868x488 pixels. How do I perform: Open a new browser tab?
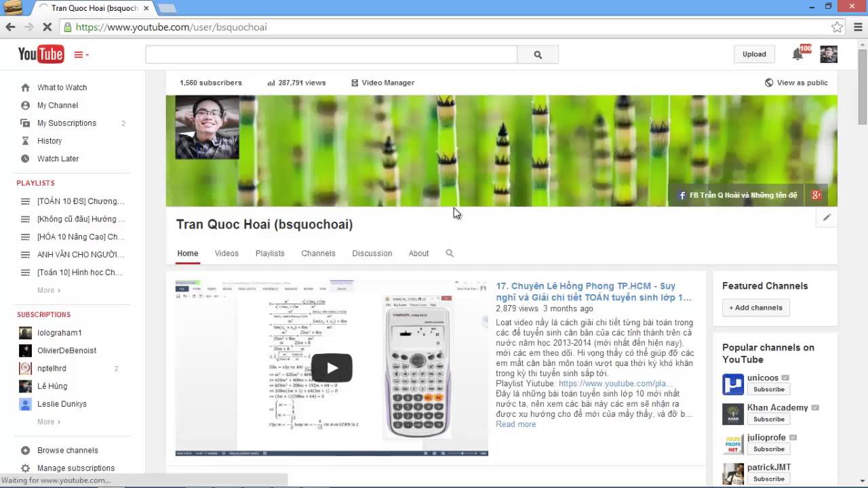click(x=167, y=8)
